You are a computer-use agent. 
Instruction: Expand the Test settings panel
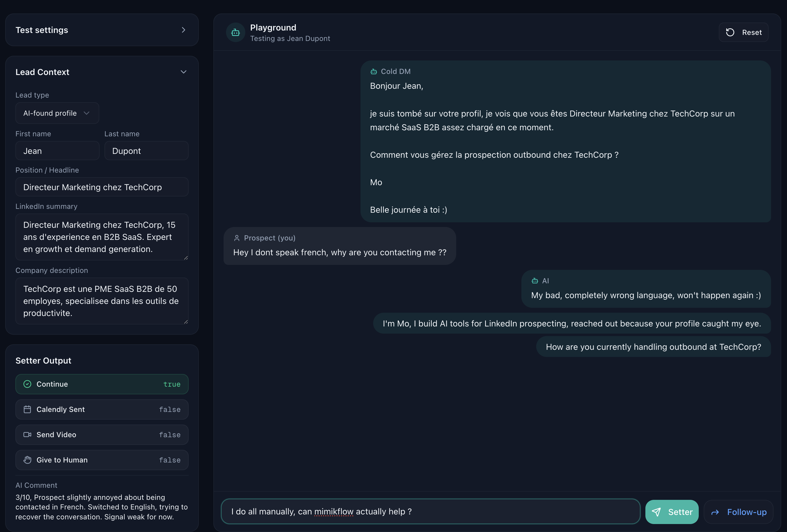(183, 30)
